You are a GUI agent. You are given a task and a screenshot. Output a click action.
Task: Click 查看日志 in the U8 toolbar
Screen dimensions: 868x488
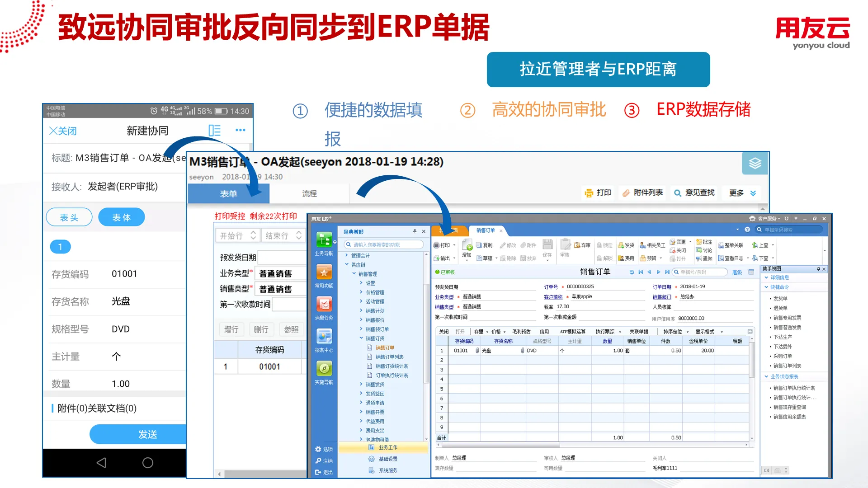(731, 258)
